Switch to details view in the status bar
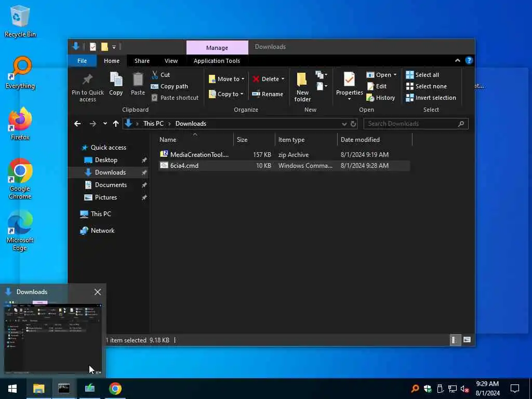 455,340
